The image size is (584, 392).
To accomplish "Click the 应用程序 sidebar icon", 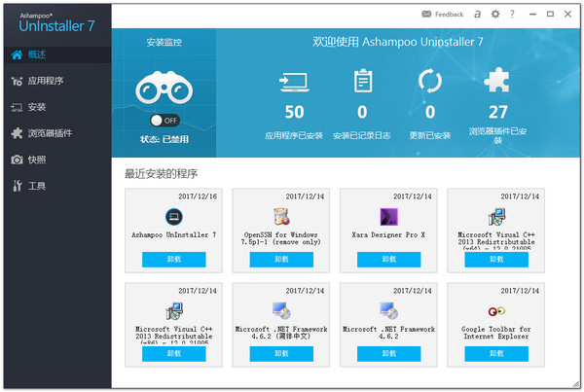I will [x=17, y=81].
